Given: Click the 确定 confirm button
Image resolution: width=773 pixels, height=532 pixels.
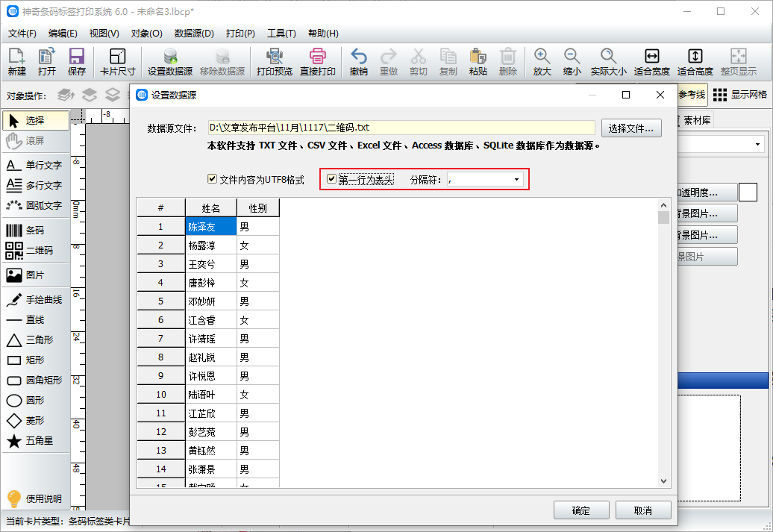Looking at the screenshot, I should pyautogui.click(x=580, y=510).
